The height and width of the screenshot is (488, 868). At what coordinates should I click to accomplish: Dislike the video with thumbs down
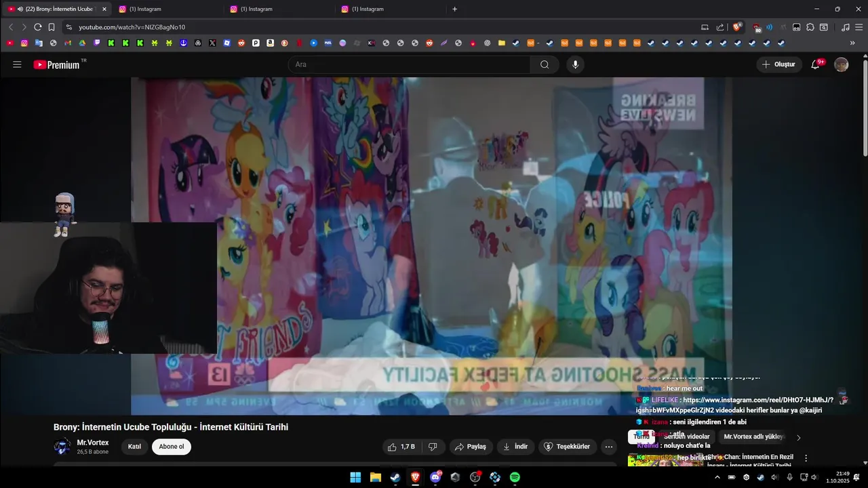[x=432, y=447]
